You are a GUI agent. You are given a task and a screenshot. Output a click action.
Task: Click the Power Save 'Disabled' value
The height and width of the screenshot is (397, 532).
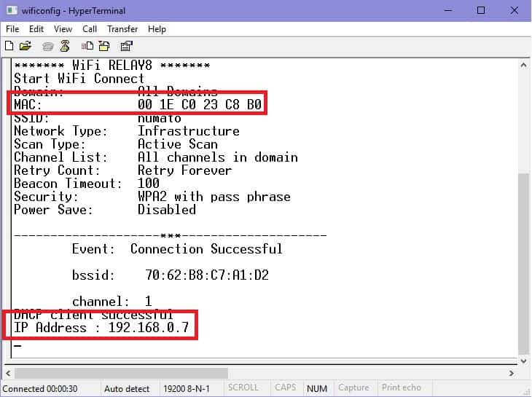tap(167, 210)
